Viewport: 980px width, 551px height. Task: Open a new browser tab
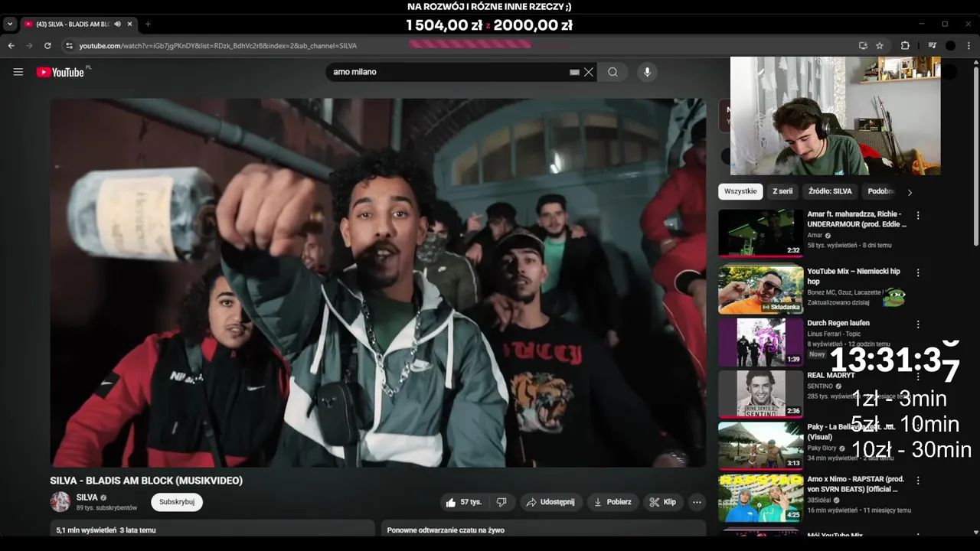click(148, 24)
